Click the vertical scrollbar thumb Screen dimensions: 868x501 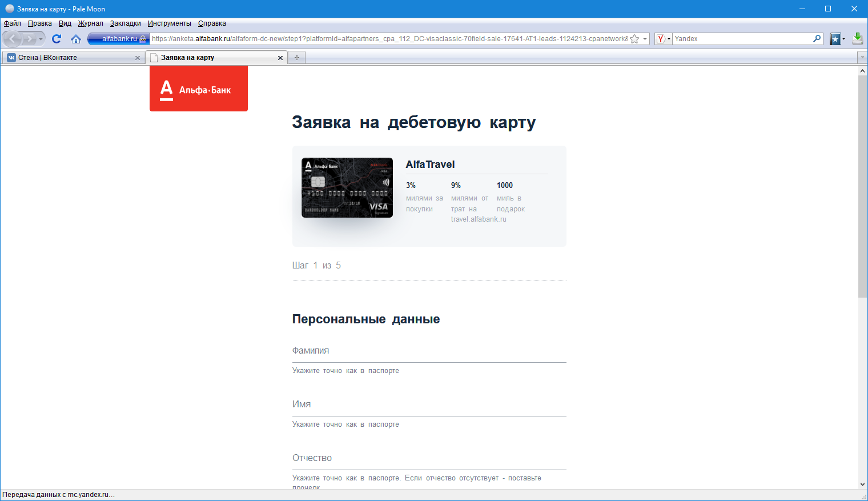862,186
